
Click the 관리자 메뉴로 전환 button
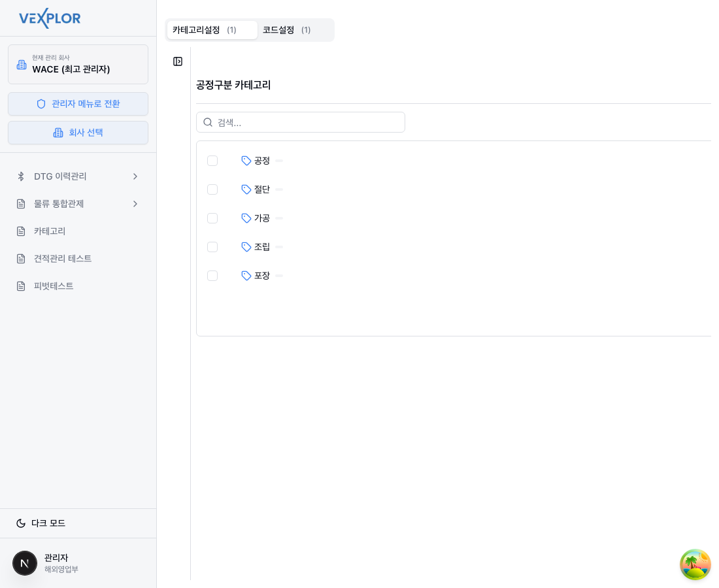78,104
